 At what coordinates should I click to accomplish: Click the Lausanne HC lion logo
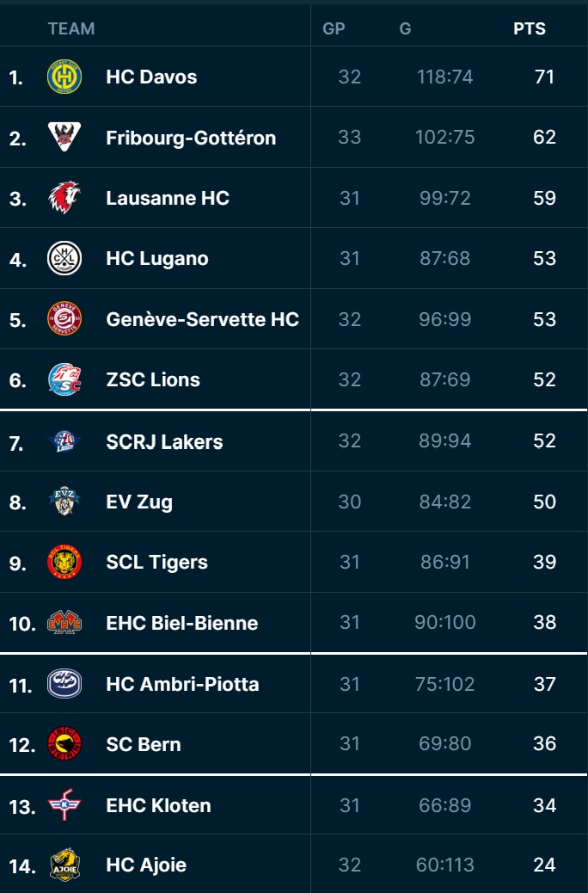[64, 198]
